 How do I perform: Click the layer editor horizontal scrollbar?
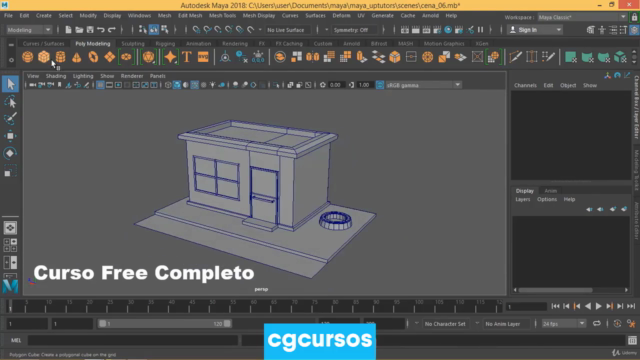(x=555, y=290)
